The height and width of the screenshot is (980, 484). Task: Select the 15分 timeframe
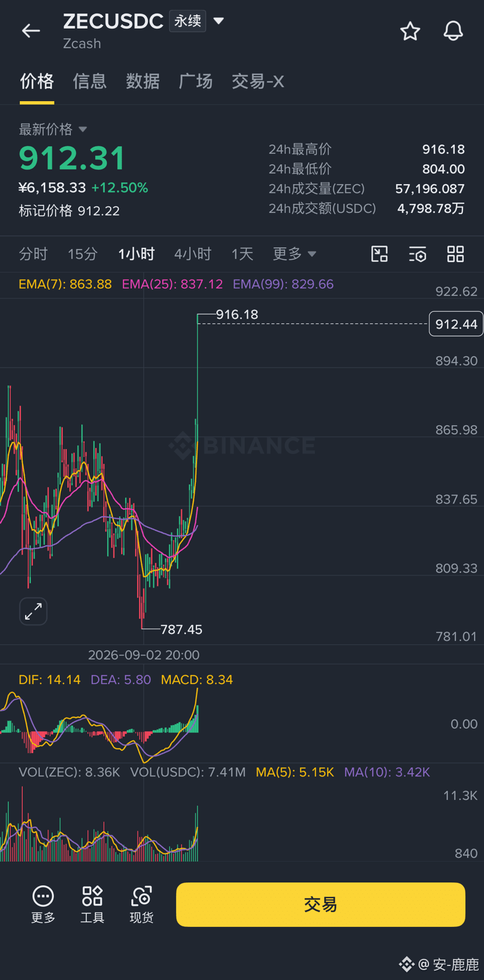(x=82, y=254)
